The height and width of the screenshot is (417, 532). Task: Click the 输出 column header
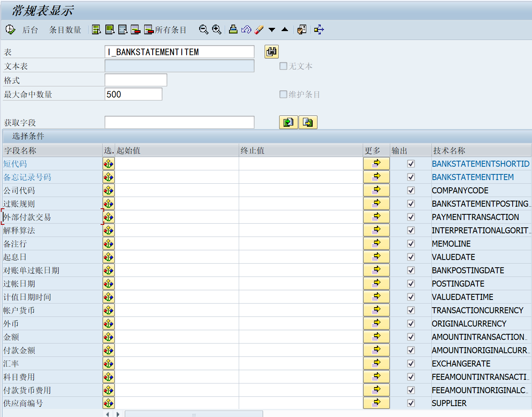pyautogui.click(x=410, y=151)
